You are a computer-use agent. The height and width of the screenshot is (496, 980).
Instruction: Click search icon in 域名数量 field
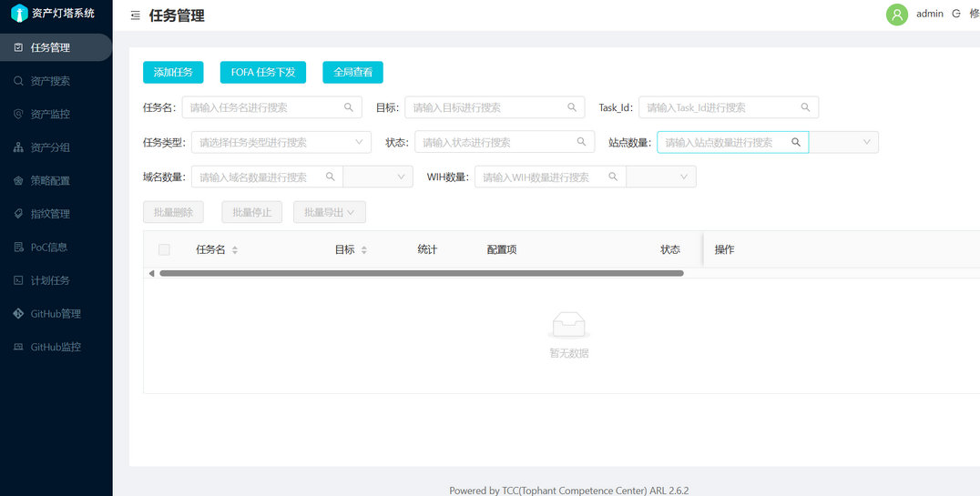pyautogui.click(x=330, y=177)
